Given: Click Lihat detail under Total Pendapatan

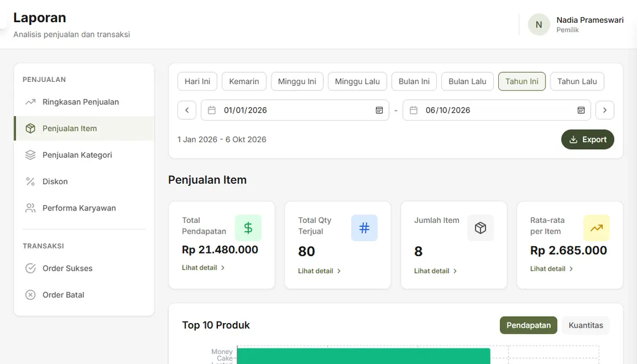Looking at the screenshot, I should click(203, 268).
